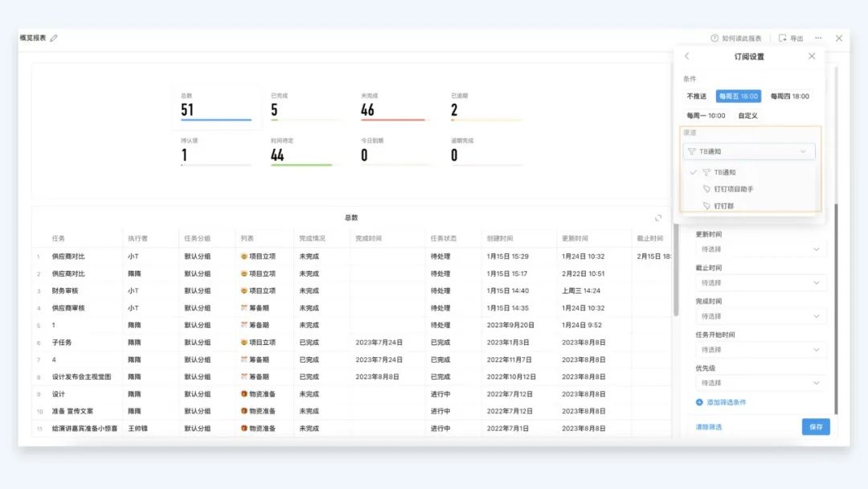868x489 pixels.
Task: Select the 总数 51 stat card
Action: [x=216, y=106]
